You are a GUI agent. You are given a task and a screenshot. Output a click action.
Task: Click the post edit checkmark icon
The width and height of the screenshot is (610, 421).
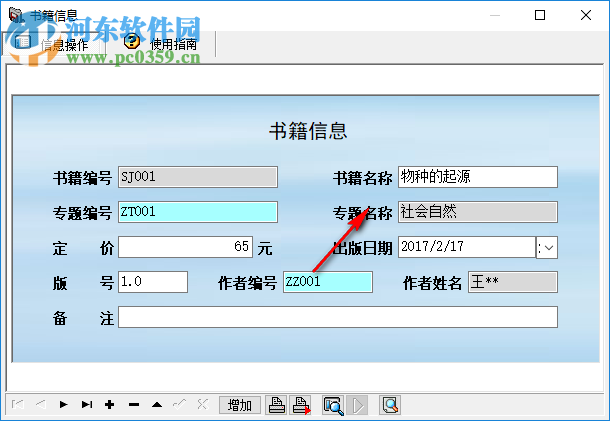[179, 405]
